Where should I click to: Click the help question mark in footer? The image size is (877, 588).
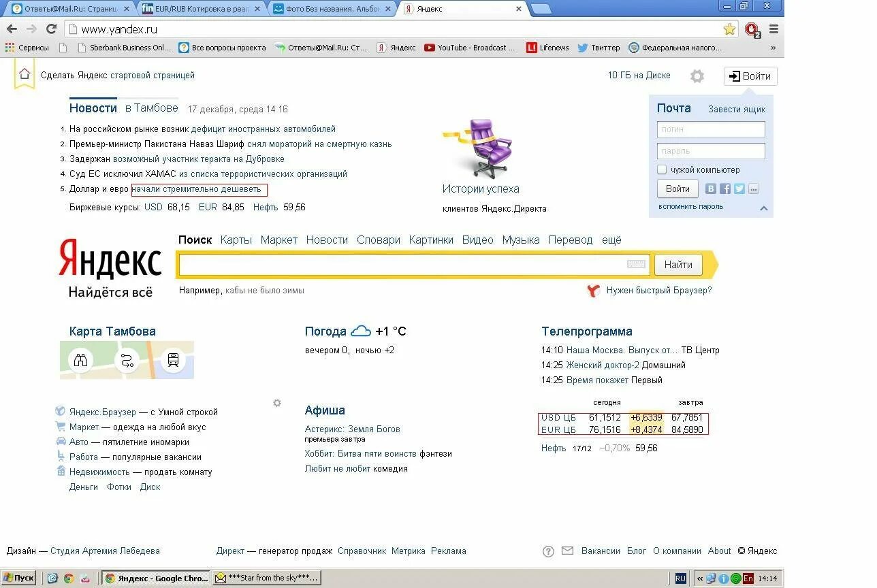548,552
